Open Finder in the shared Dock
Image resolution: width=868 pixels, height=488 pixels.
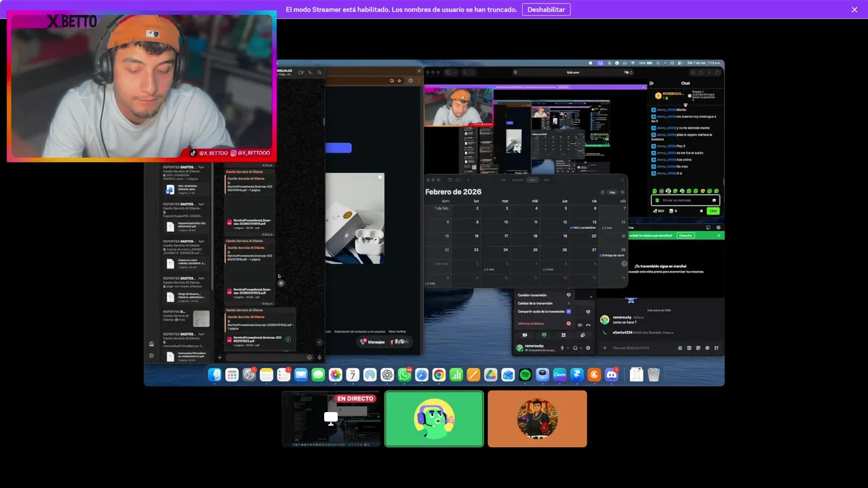pyautogui.click(x=214, y=375)
